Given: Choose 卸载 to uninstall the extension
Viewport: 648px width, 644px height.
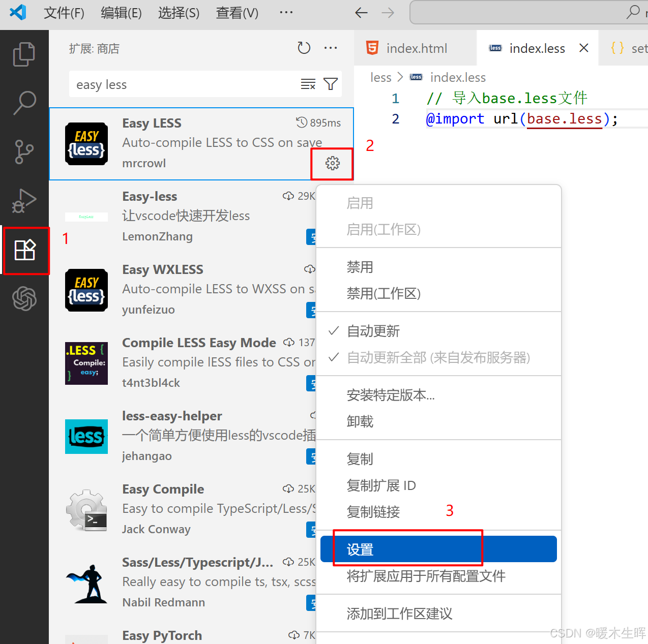Looking at the screenshot, I should click(x=438, y=422).
